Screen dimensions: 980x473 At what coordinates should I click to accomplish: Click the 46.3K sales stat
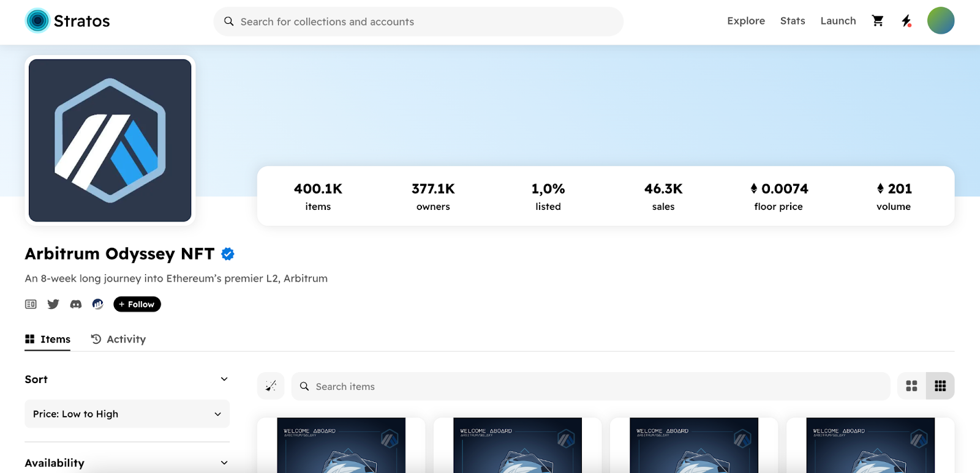point(663,196)
